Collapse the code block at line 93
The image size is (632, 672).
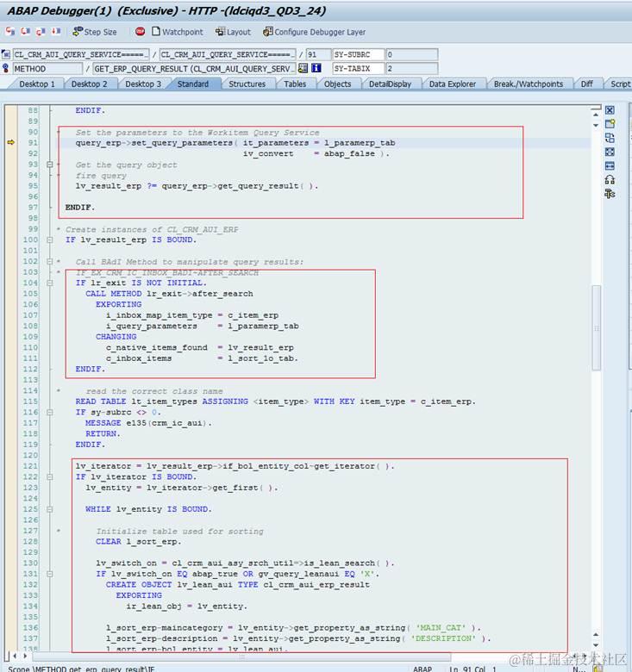click(x=50, y=165)
